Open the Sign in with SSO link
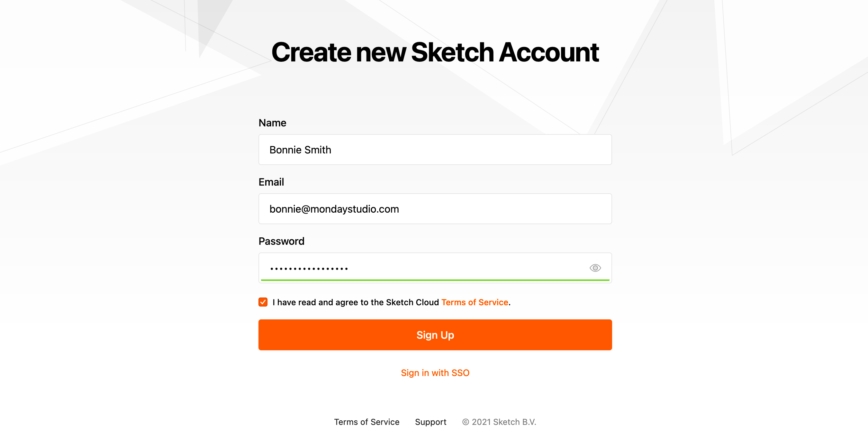The height and width of the screenshot is (440, 868). click(435, 372)
